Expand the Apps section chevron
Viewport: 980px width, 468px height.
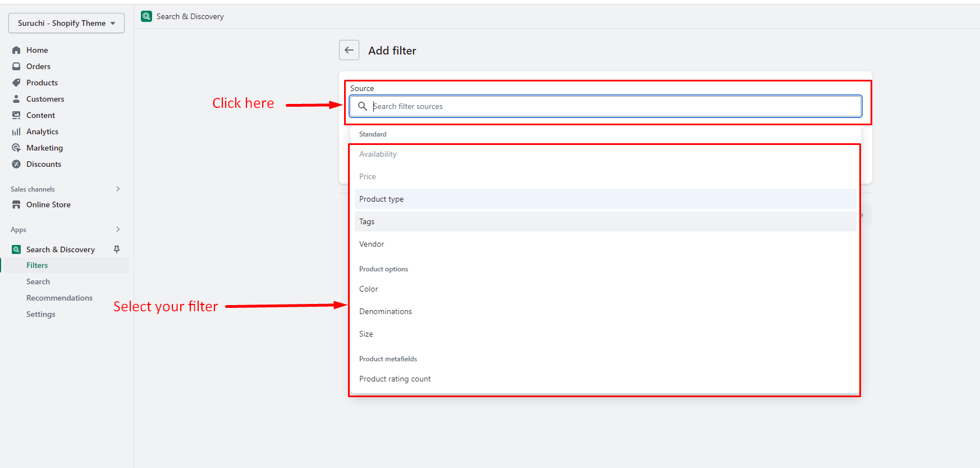coord(118,229)
